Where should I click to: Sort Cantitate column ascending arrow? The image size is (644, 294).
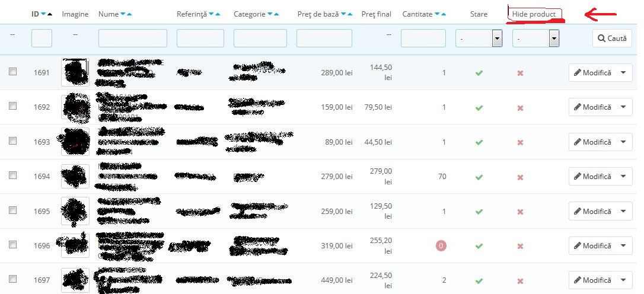tap(444, 14)
